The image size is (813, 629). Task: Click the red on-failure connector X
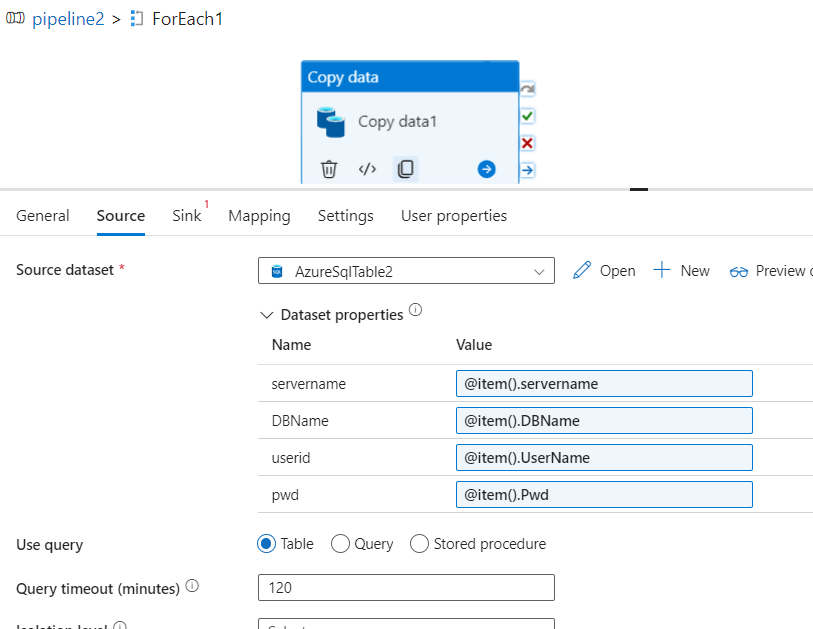click(527, 143)
